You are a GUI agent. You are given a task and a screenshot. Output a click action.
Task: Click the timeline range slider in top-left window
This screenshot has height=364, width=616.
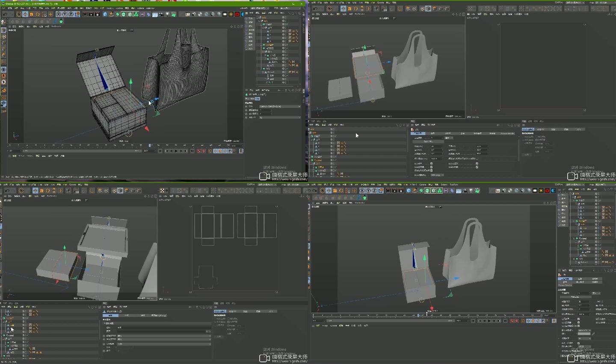[81, 151]
